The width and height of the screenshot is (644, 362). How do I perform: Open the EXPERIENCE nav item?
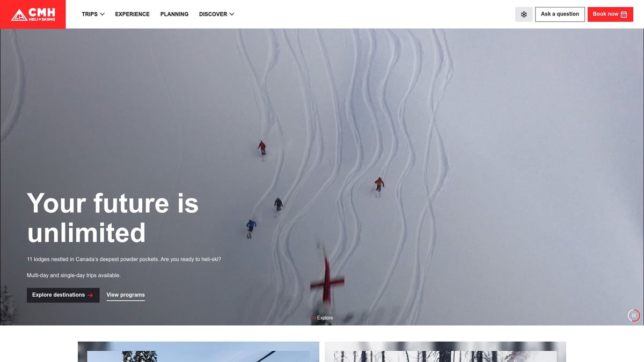coord(132,14)
